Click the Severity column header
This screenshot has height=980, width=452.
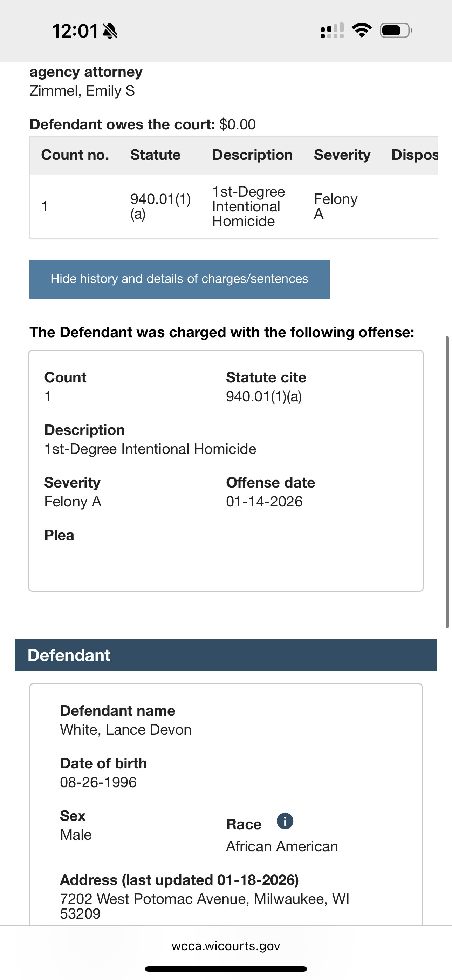coord(342,155)
